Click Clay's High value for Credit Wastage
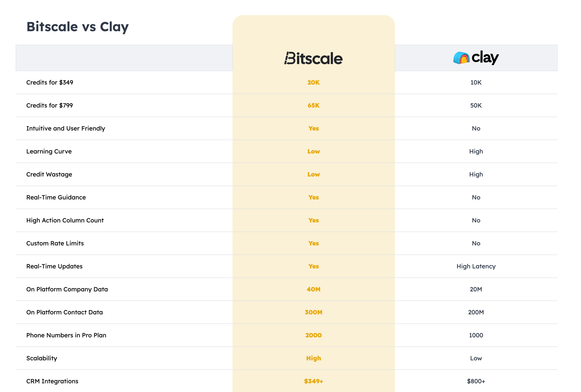This screenshot has height=392, width=581. tap(475, 174)
